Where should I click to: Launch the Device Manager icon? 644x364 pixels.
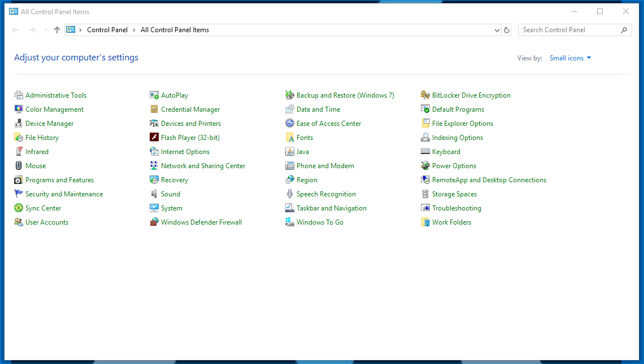(x=19, y=124)
